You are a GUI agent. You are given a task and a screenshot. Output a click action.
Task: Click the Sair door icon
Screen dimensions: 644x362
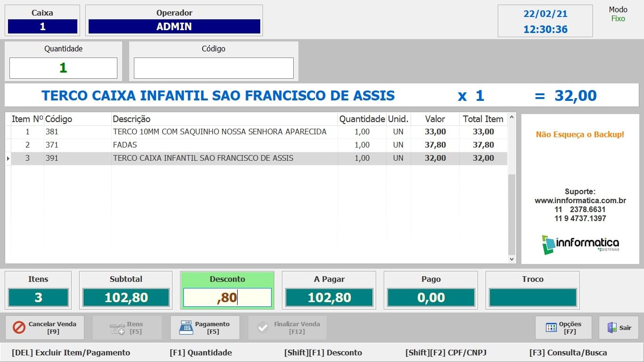click(x=612, y=328)
